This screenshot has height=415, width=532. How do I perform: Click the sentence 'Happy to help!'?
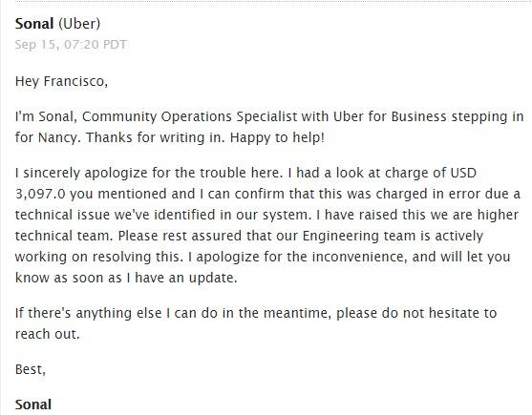pos(277,138)
